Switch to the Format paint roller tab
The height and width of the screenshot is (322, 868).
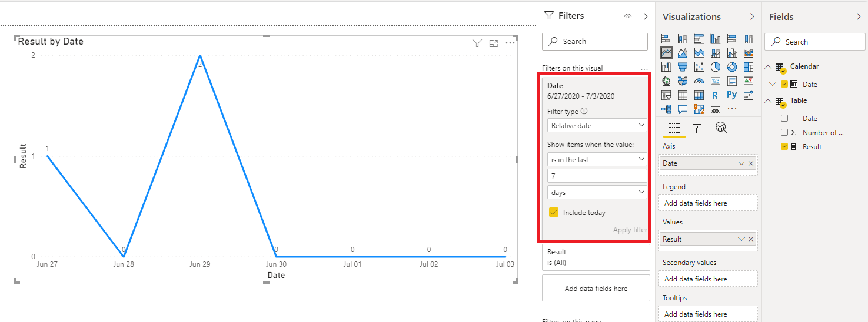click(x=698, y=128)
